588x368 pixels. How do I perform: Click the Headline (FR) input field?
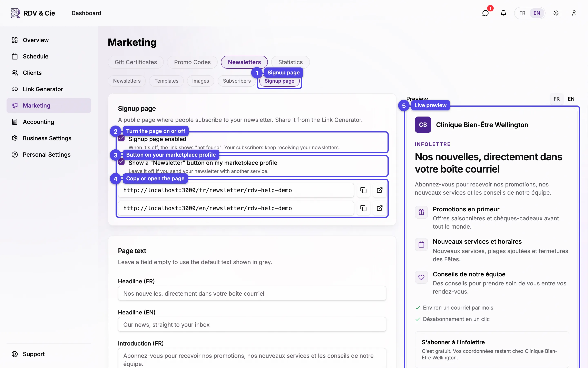(252, 293)
